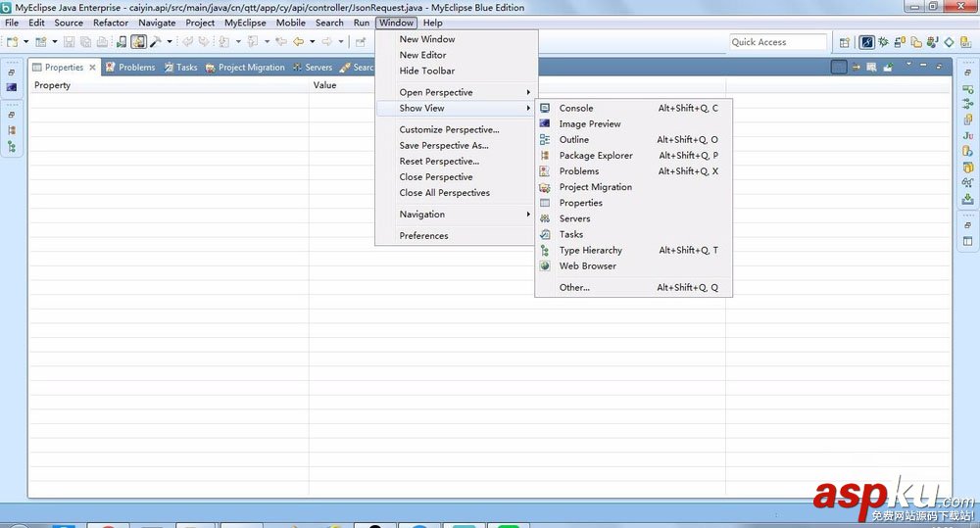The width and height of the screenshot is (980, 528).
Task: Click the Open Perspective icon
Action: pos(845,42)
